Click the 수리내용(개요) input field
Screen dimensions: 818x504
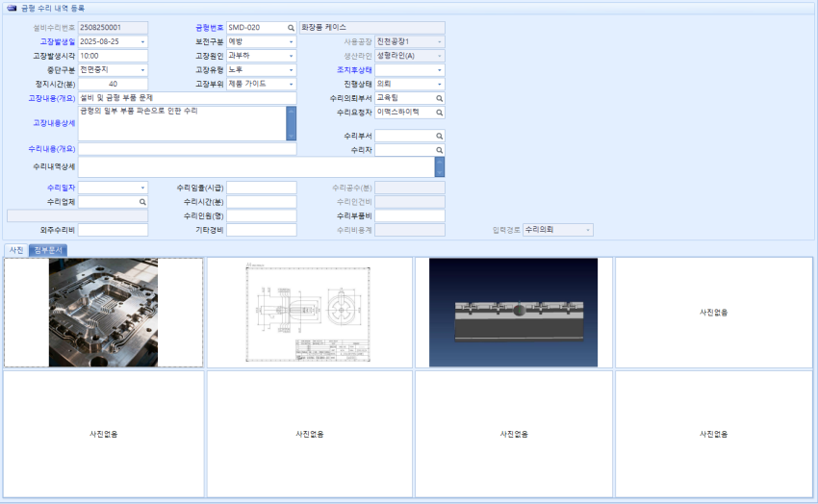pyautogui.click(x=187, y=149)
